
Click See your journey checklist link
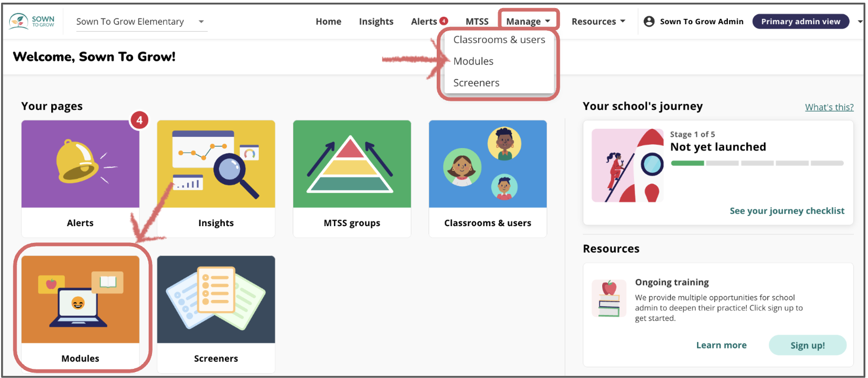click(787, 211)
